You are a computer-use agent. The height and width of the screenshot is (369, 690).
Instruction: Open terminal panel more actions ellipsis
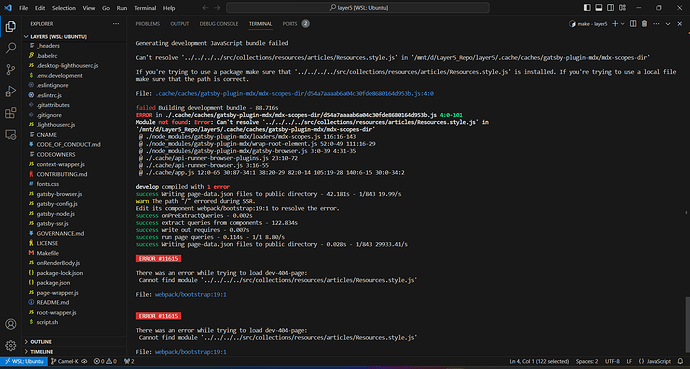coord(656,24)
